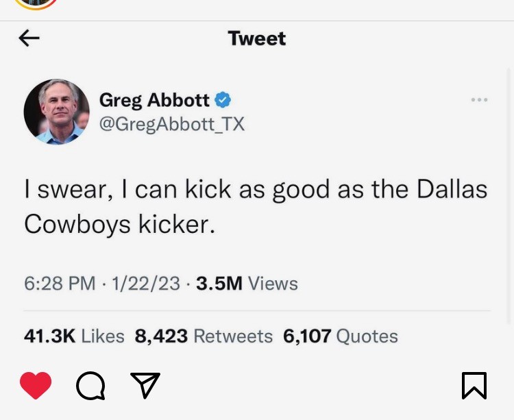514x420 pixels.
Task: Unlike the post with the red heart
Action: pos(36,385)
